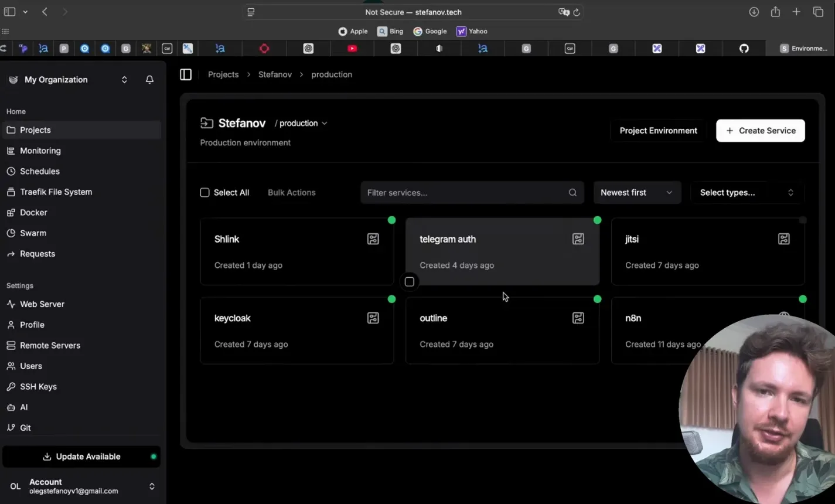Tick the telegram auth card checkbox
Viewport: 835px width, 504px height.
(x=410, y=282)
